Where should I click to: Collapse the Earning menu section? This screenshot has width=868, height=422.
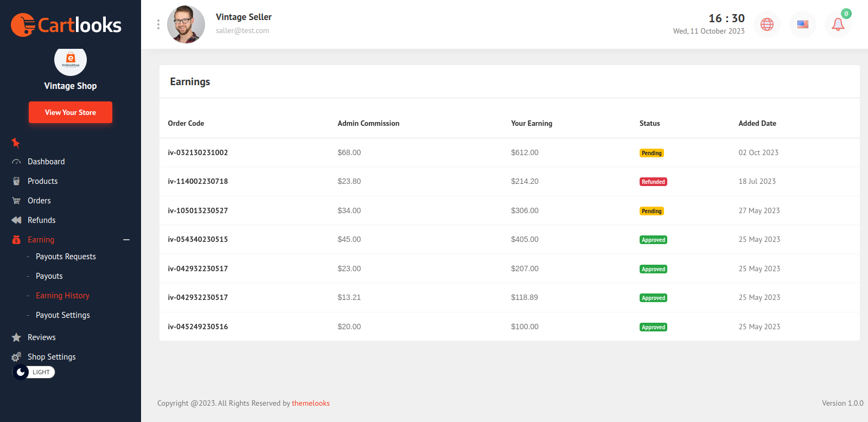[x=126, y=240]
